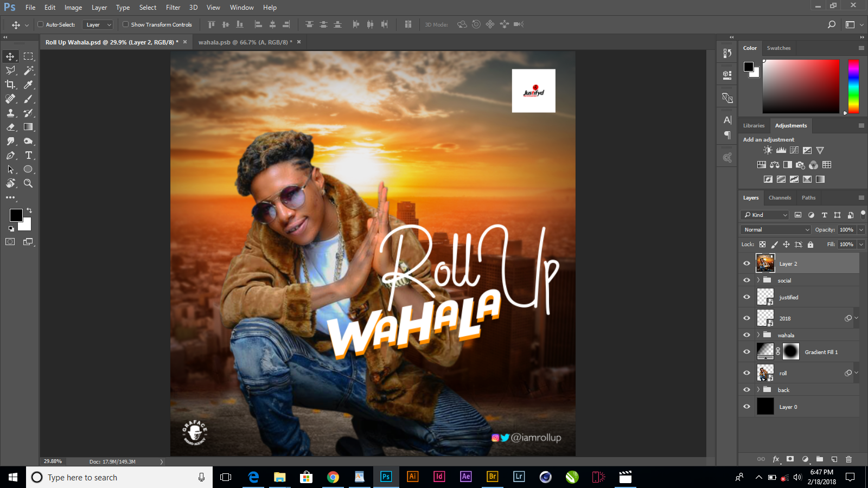Expand the social layer group
This screenshot has width=868, height=488.
coord(758,280)
